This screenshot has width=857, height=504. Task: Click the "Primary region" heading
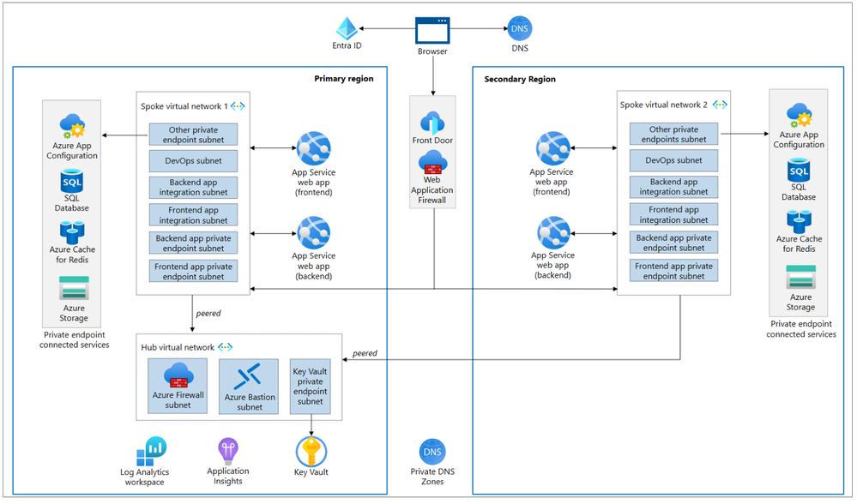click(344, 79)
